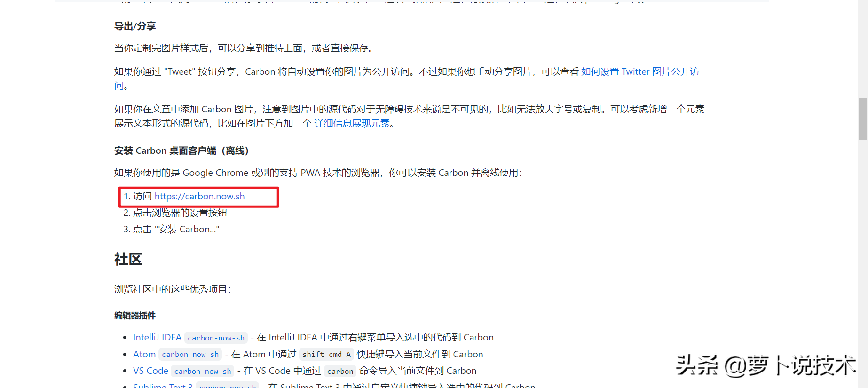
Task: Click the step '2. 点击浏览器的设置按钮'
Action: click(x=175, y=213)
